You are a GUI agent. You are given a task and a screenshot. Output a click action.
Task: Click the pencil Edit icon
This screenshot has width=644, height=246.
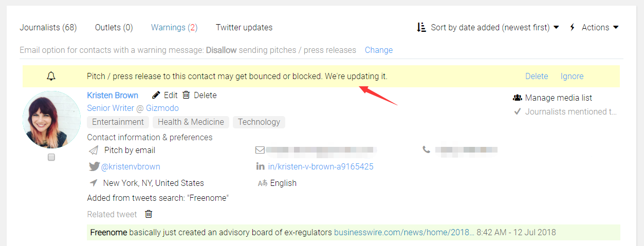pyautogui.click(x=156, y=95)
